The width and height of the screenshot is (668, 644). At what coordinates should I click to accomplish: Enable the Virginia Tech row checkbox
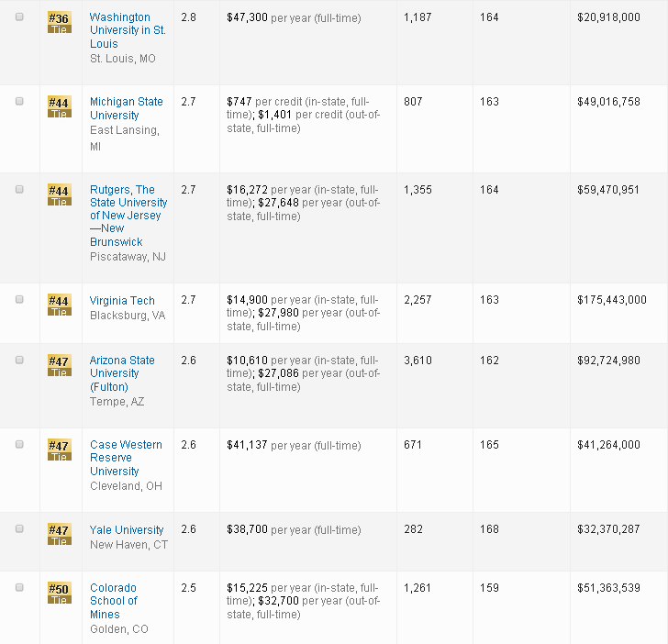coord(19,300)
